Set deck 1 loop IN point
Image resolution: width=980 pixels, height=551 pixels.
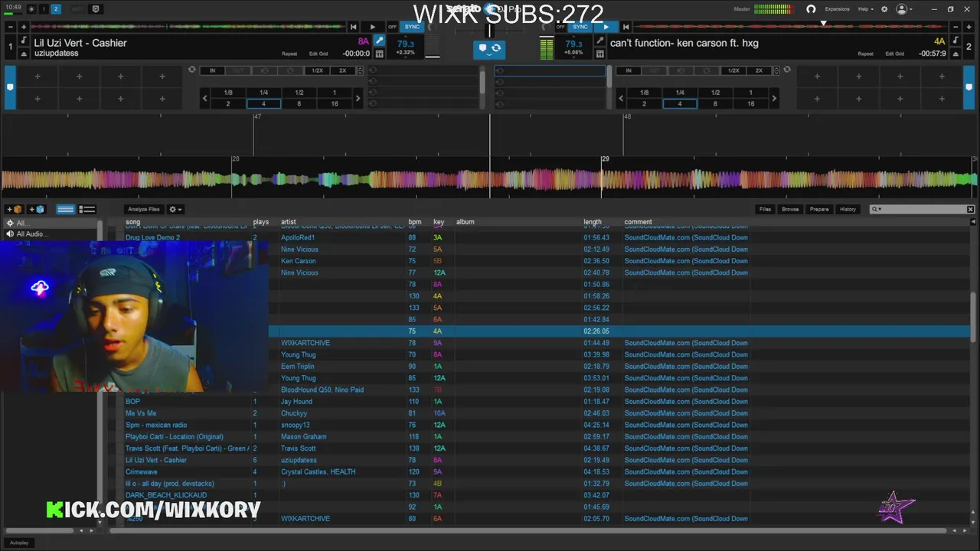click(212, 70)
